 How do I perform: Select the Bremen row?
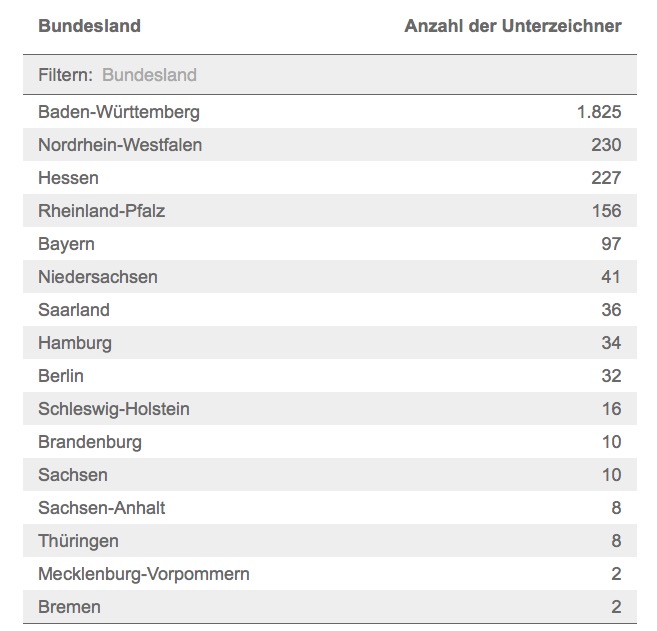pyautogui.click(x=69, y=607)
